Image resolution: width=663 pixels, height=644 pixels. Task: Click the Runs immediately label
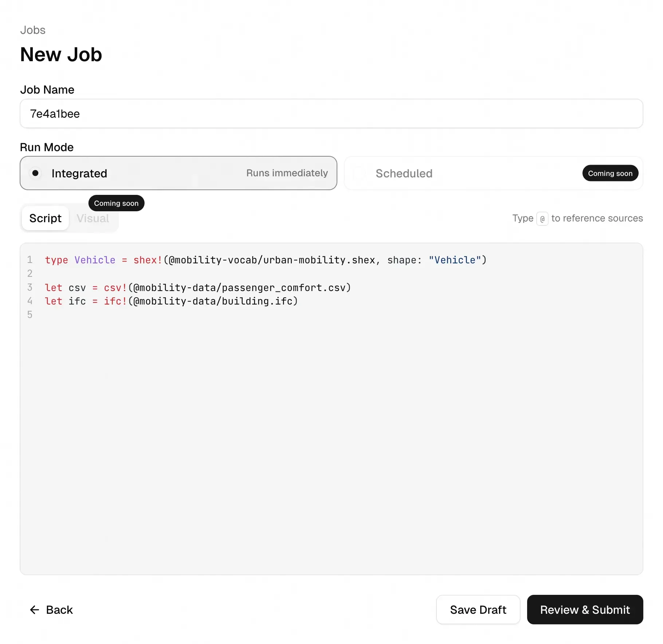[287, 173]
